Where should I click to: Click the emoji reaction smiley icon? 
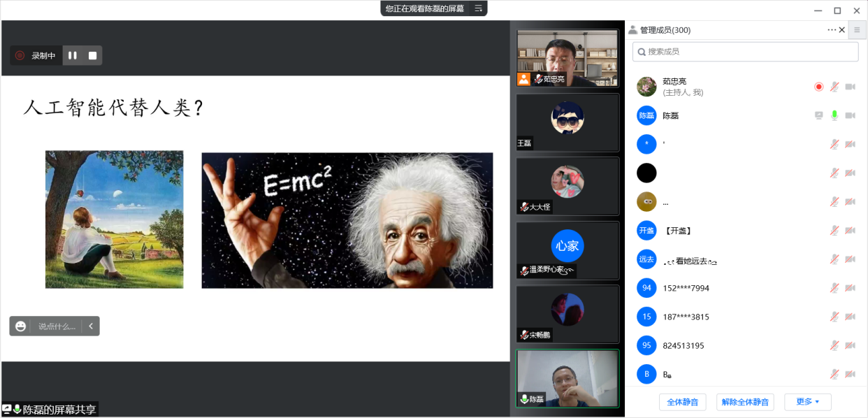21,326
